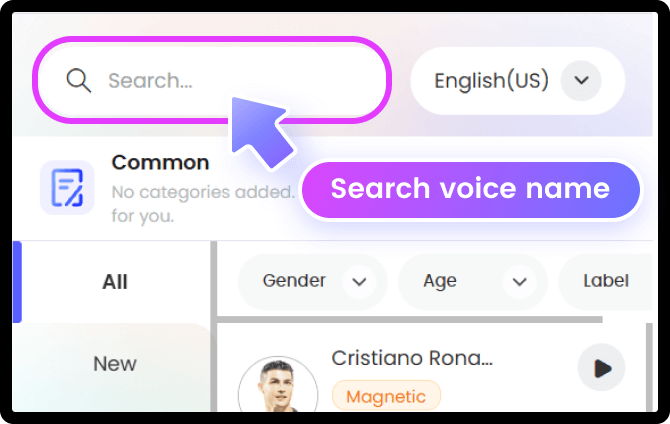Play the Cristiano Ronaldo voice preview
The image size is (670, 424).
point(601,368)
